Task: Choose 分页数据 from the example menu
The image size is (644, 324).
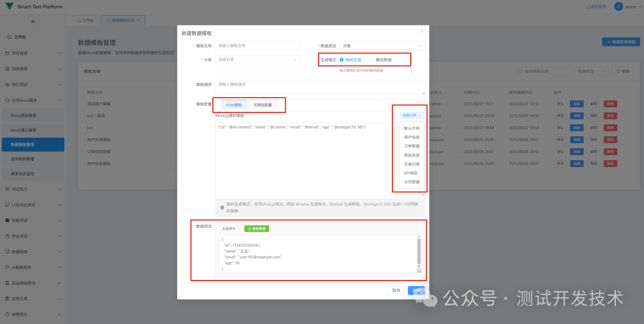Action: [412, 182]
